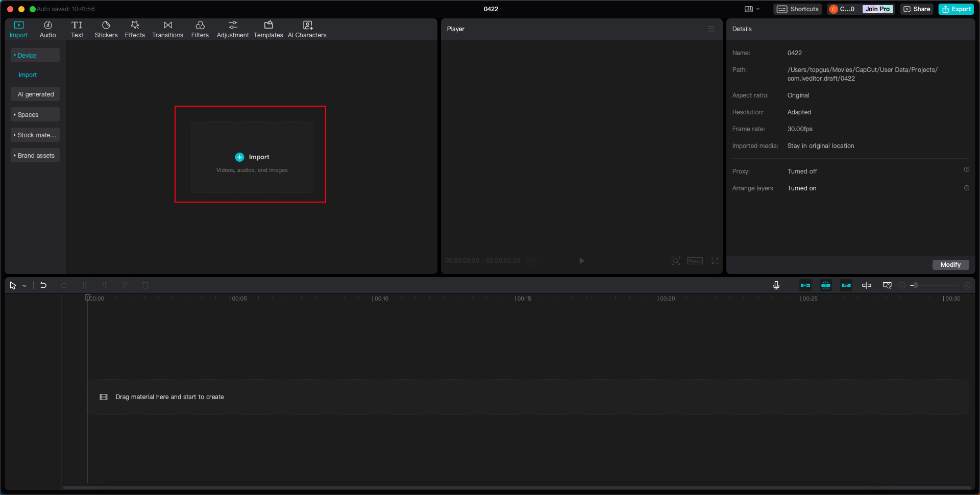Click the horizontal timeline scrollbar
This screenshot has height=495, width=980.
[517, 488]
